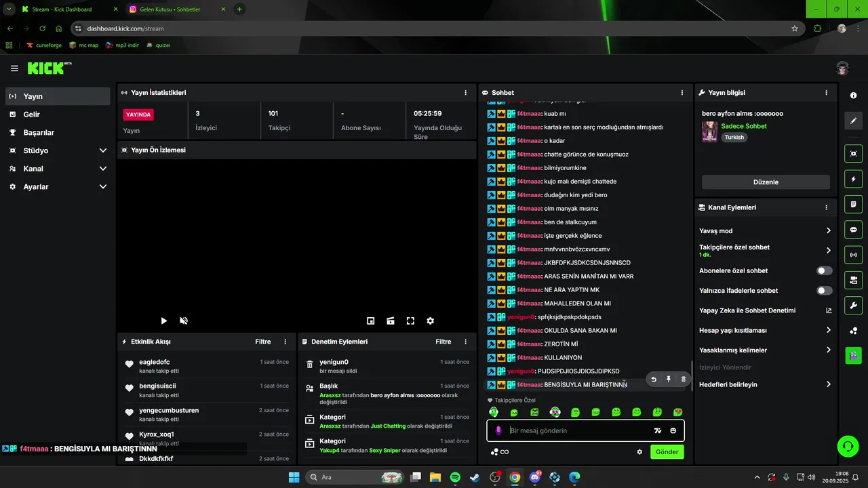Open Hesap yaşı kısıtlaması settings
Screen dimensions: 868x488
point(765,330)
